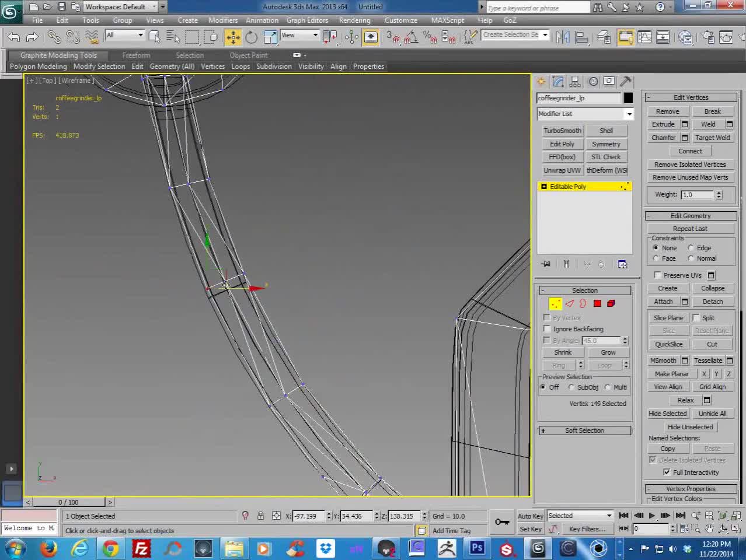Screen dimensions: 746x560
Task: Click the object color swatch beside name
Action: click(x=628, y=98)
